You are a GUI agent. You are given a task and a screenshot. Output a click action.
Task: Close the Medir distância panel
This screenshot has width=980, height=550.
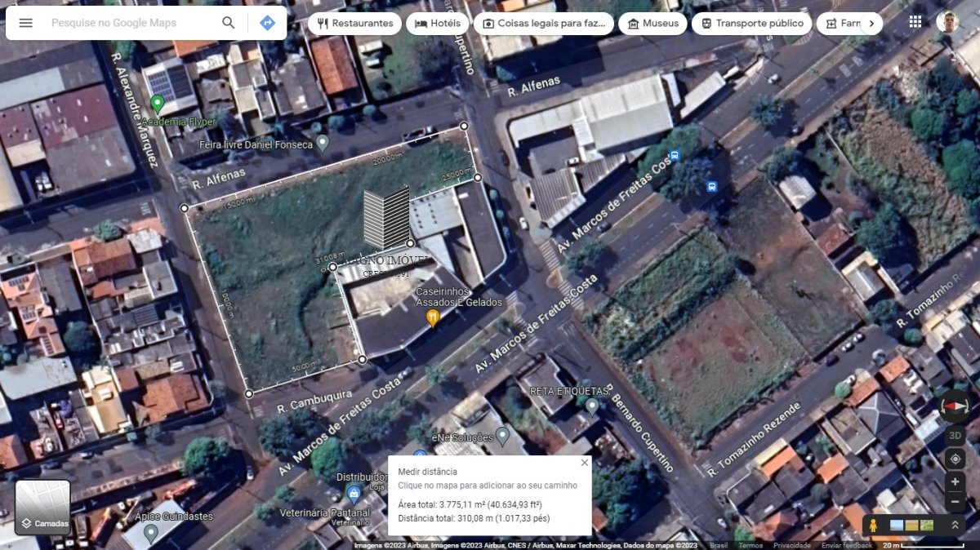click(584, 463)
